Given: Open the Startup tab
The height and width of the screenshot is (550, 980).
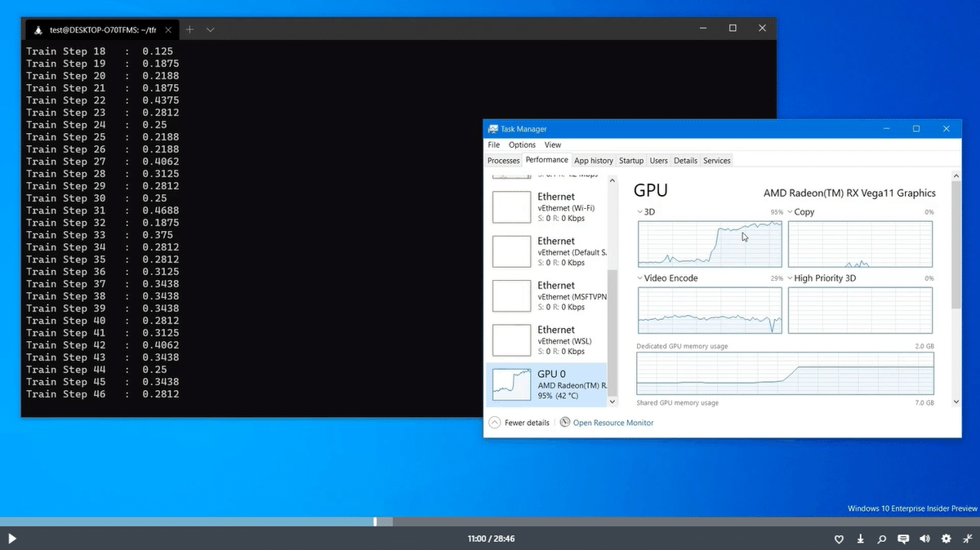Looking at the screenshot, I should click(631, 161).
